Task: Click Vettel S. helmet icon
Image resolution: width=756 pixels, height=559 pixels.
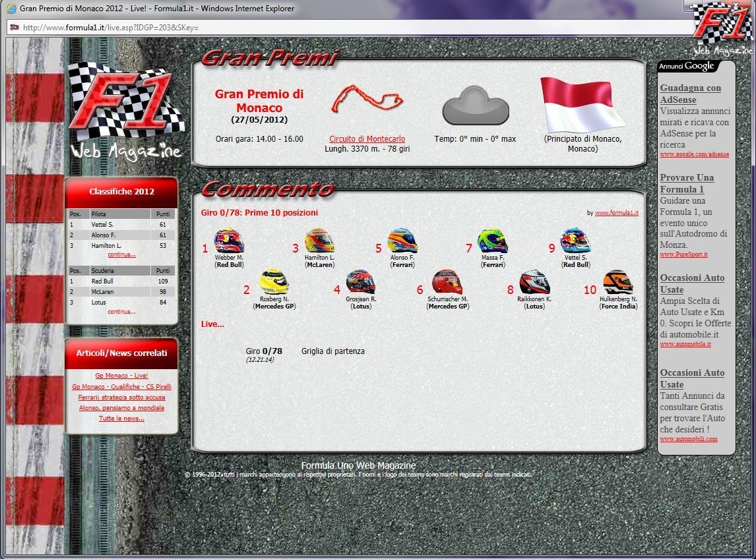Action: (x=576, y=241)
